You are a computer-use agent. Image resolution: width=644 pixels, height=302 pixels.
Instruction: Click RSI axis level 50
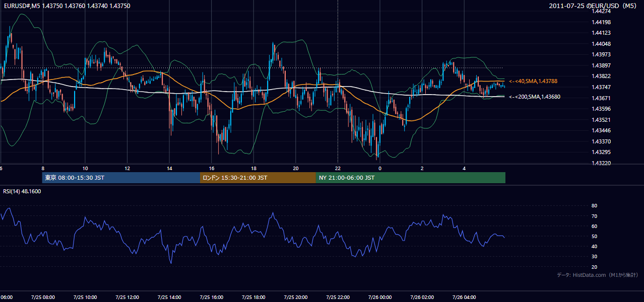594,236
